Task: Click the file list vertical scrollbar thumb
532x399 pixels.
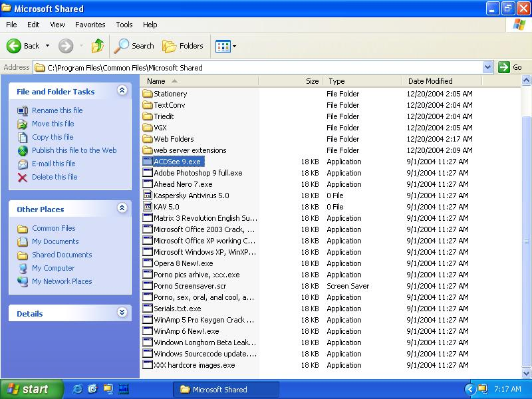Action: pyautogui.click(x=526, y=241)
